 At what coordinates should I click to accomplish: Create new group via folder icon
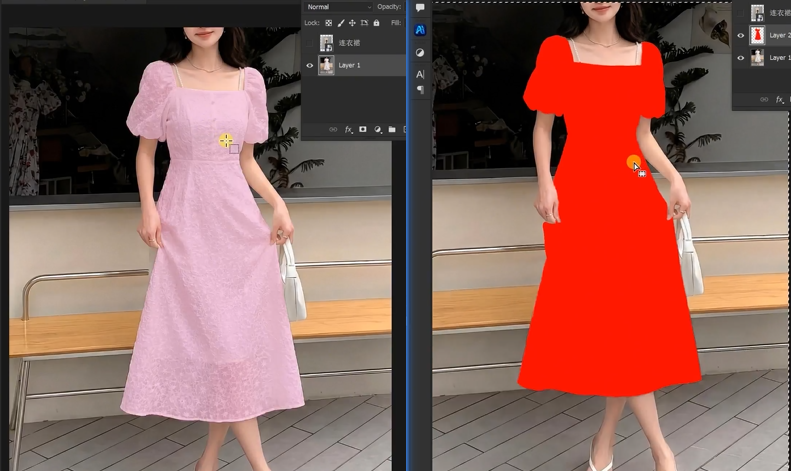coord(392,130)
